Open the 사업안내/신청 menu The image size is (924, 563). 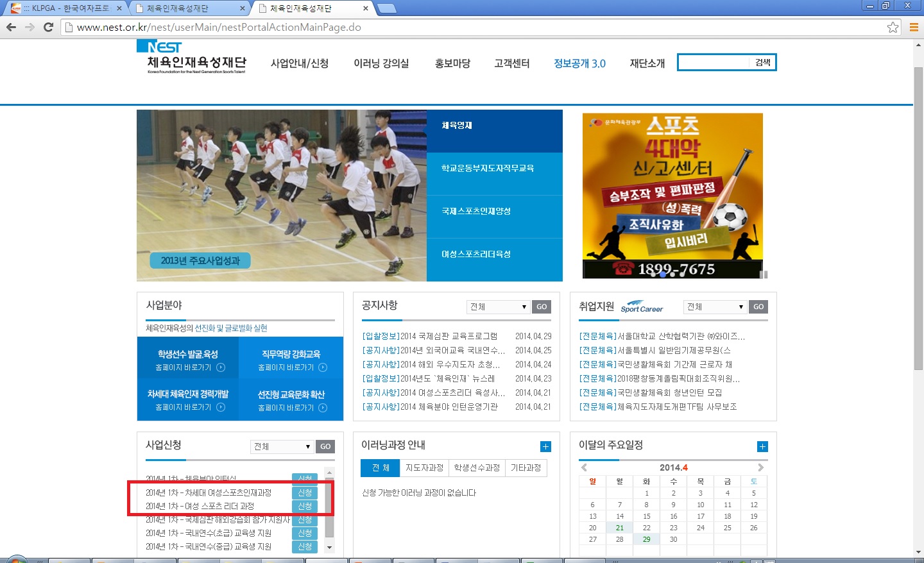[x=300, y=63]
